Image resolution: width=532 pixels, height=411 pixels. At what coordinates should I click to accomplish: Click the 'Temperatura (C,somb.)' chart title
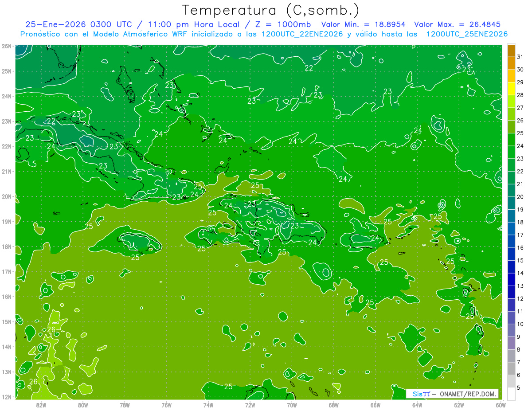(x=271, y=10)
